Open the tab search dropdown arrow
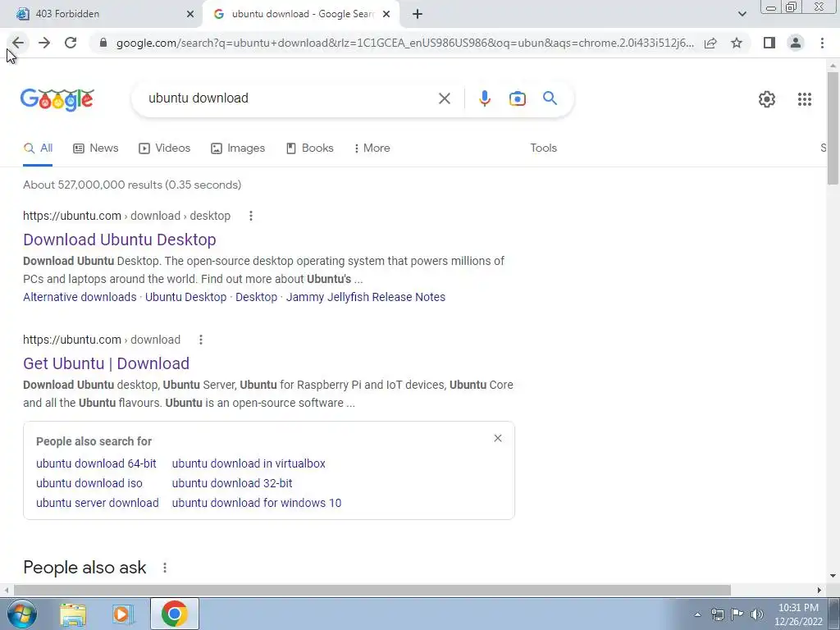The image size is (840, 630). [742, 14]
